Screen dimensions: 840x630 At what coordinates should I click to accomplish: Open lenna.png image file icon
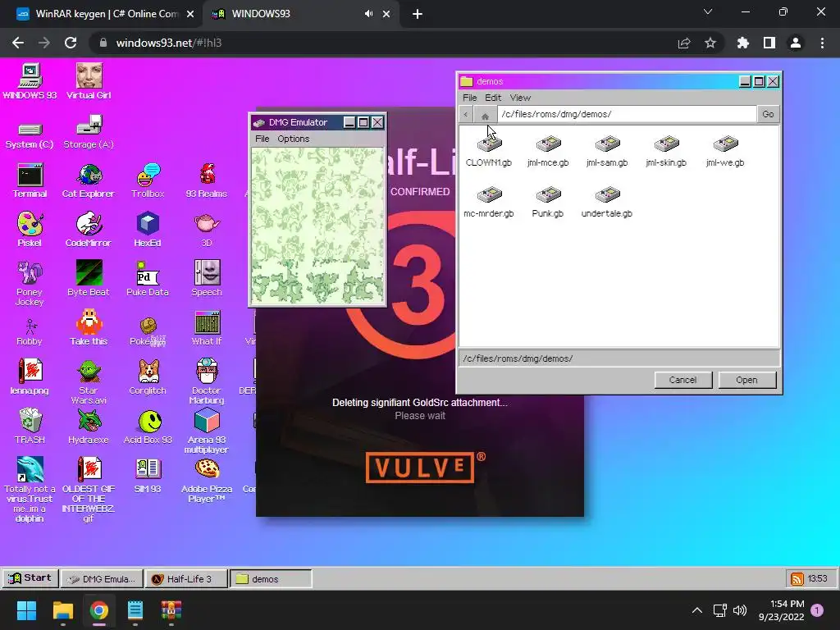pos(30,377)
